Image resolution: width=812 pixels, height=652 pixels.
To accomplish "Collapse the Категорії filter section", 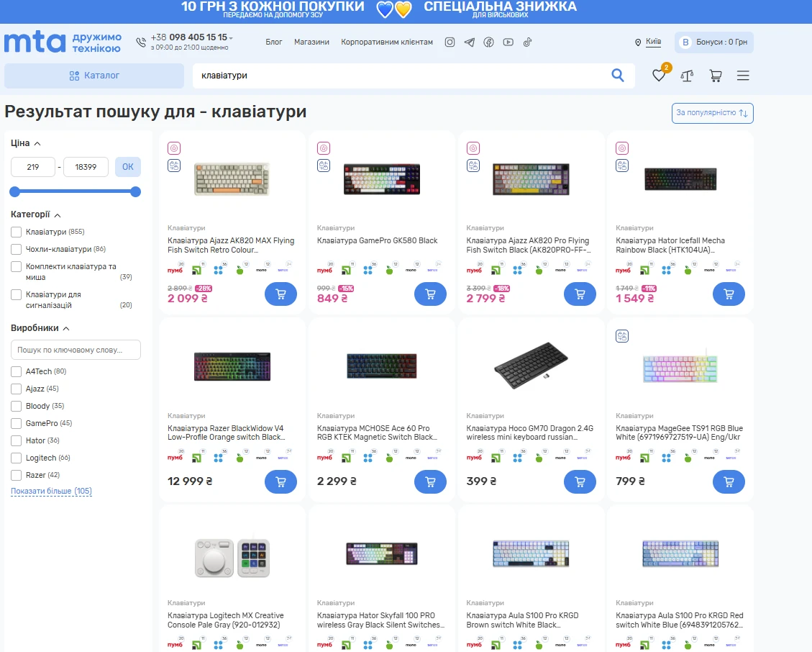I will coord(36,214).
